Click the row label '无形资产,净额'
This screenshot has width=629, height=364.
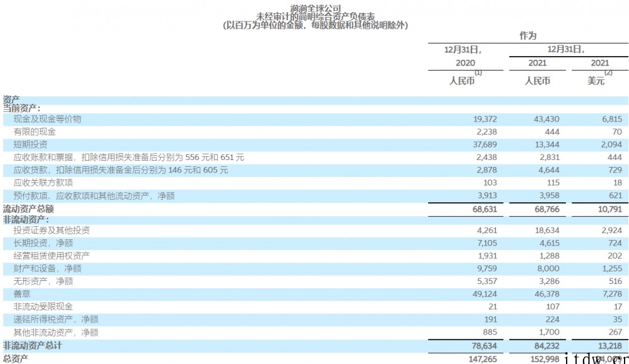pyautogui.click(x=43, y=282)
